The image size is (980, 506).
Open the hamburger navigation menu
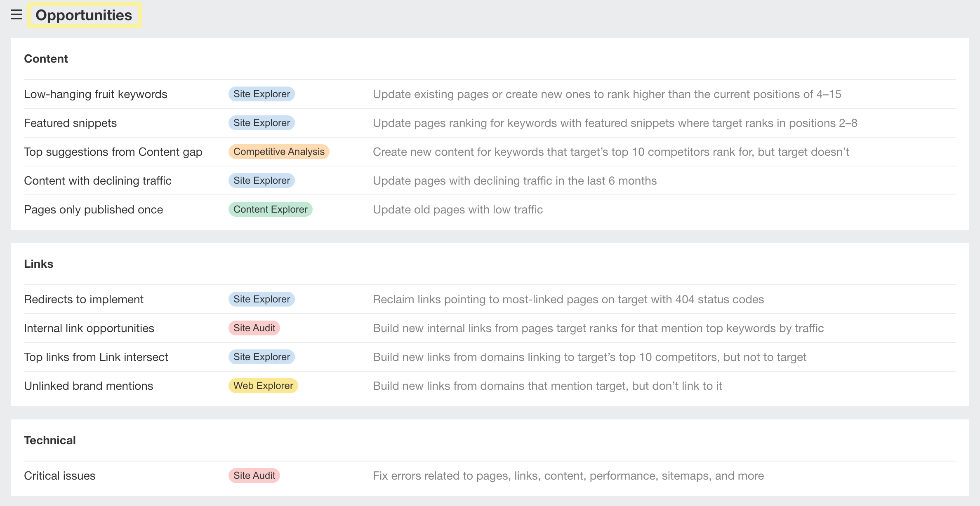coord(16,15)
